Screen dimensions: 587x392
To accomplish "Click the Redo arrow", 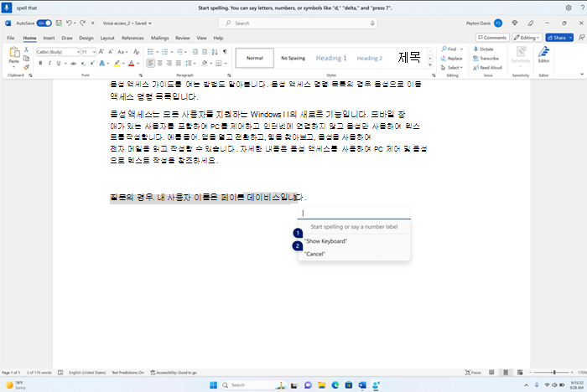I will tap(83, 23).
